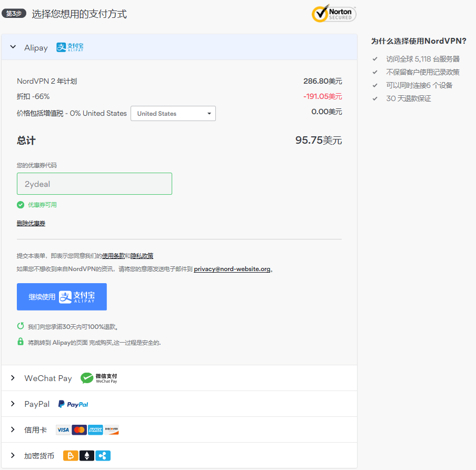Open the terms of use link

tap(113, 256)
